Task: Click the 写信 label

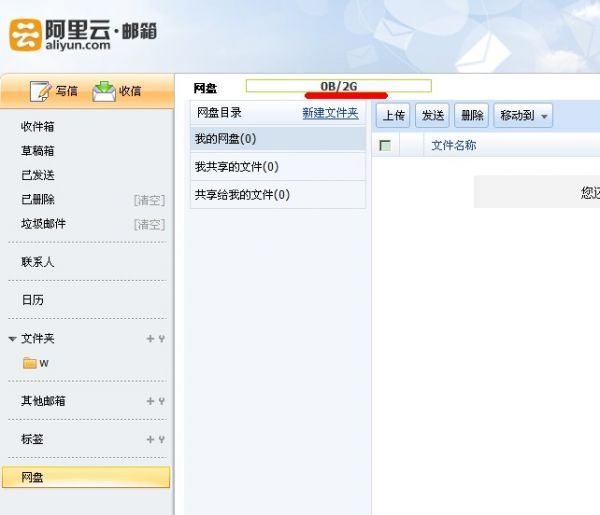Action: point(67,91)
